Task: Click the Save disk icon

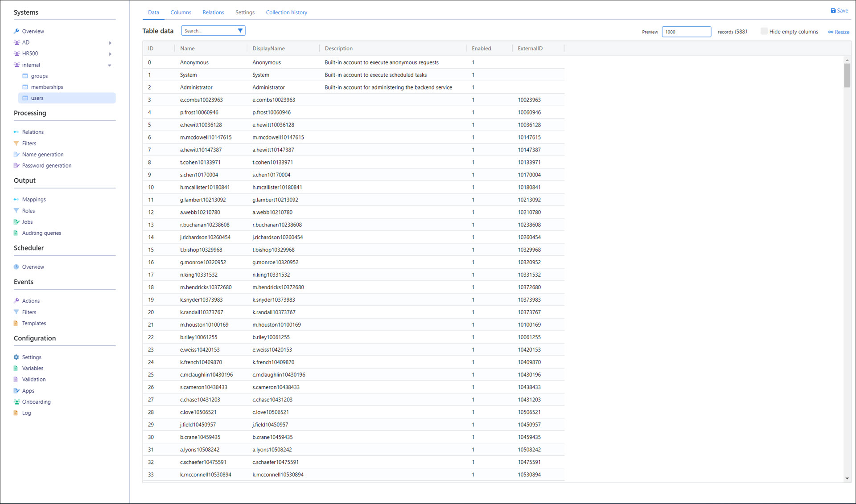Action: coord(833,11)
